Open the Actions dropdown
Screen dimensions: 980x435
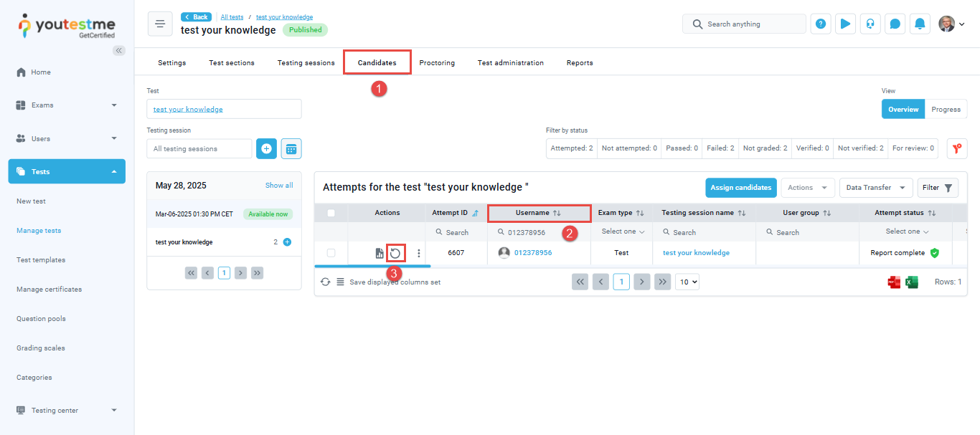point(808,188)
